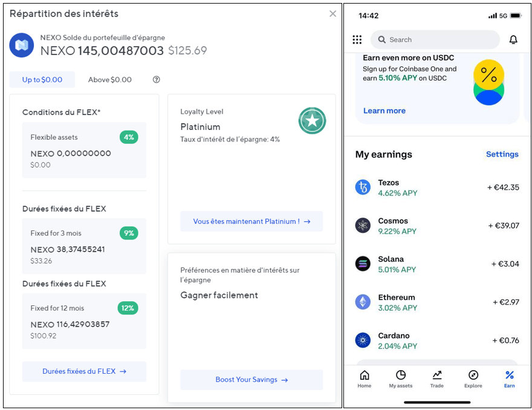Screen dimensions: 532x410
Task: Open the Explore tab
Action: 473,379
